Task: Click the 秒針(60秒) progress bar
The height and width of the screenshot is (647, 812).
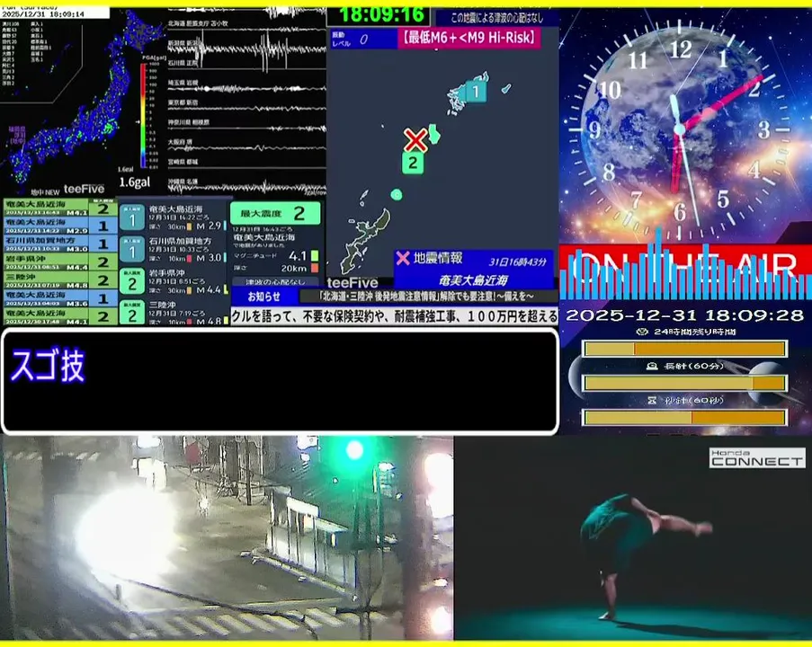Action: click(684, 417)
